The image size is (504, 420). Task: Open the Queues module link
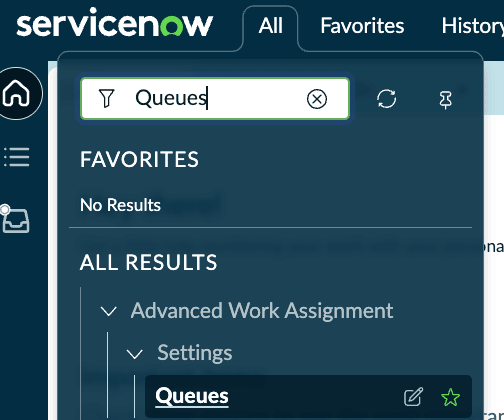point(192,396)
